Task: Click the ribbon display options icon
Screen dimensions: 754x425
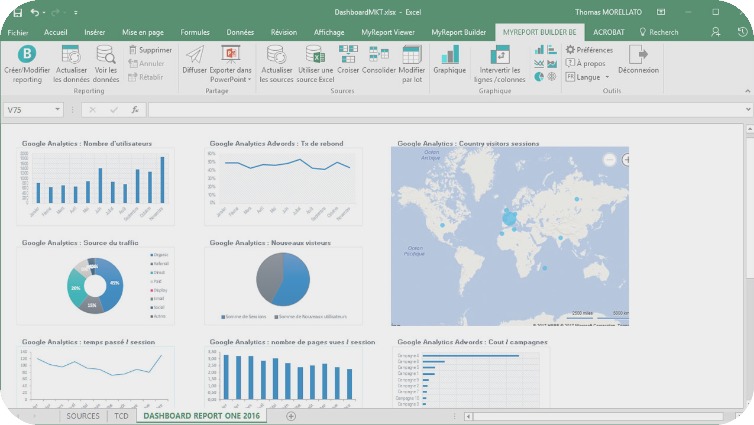Action: [x=661, y=12]
